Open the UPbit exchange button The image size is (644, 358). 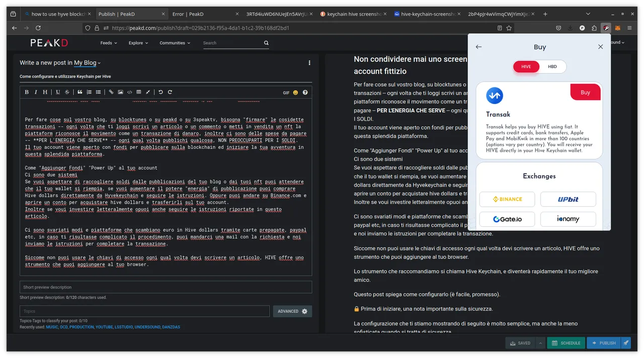[568, 199]
